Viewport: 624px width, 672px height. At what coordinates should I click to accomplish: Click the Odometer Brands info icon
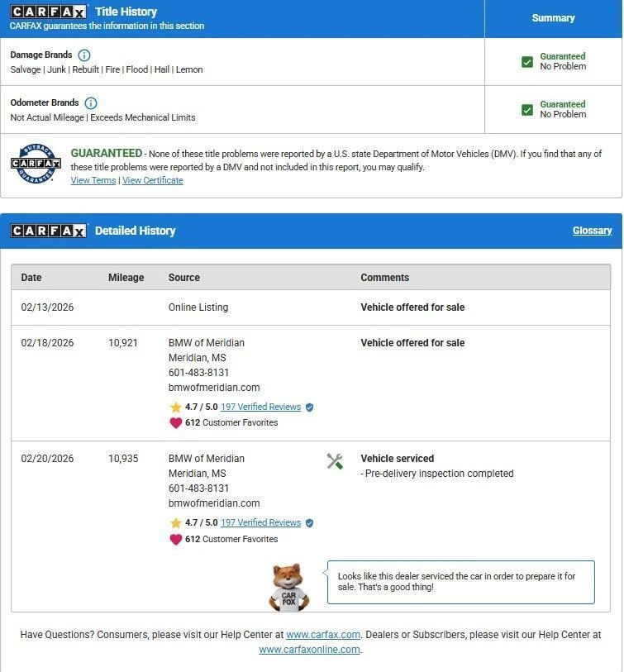91,103
